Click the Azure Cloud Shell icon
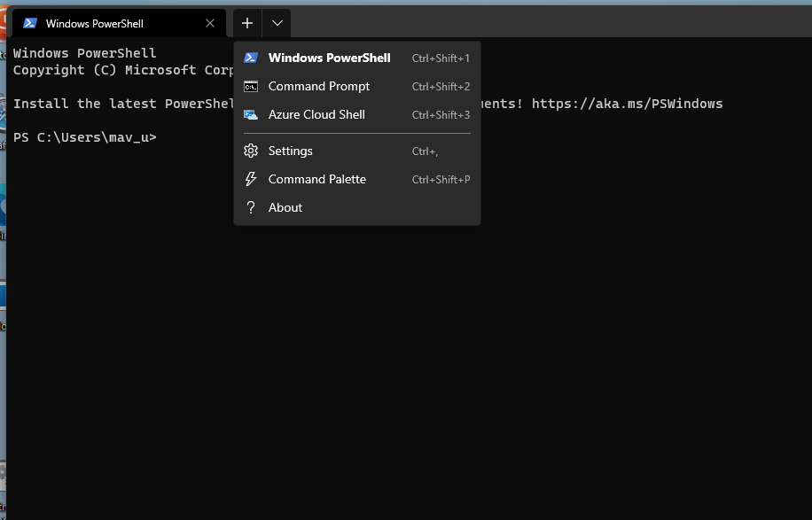Viewport: 812px width, 520px height. coord(251,114)
